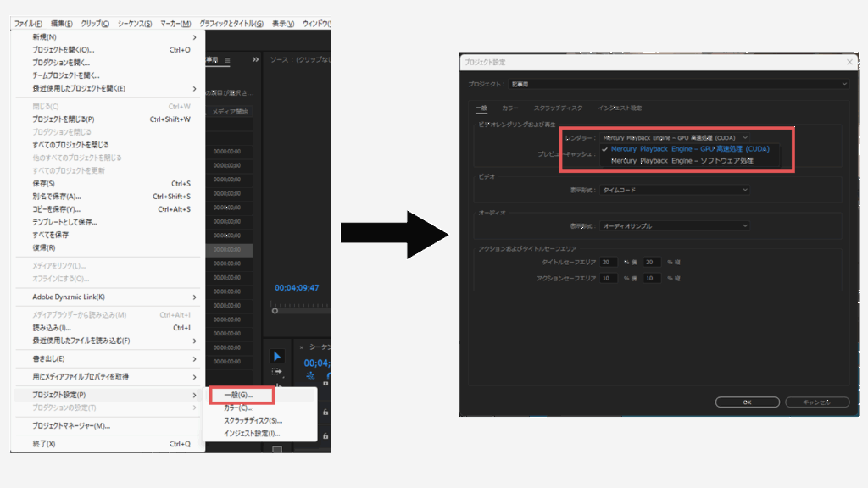
Task: Close the Project Settings dialog
Action: (x=849, y=62)
